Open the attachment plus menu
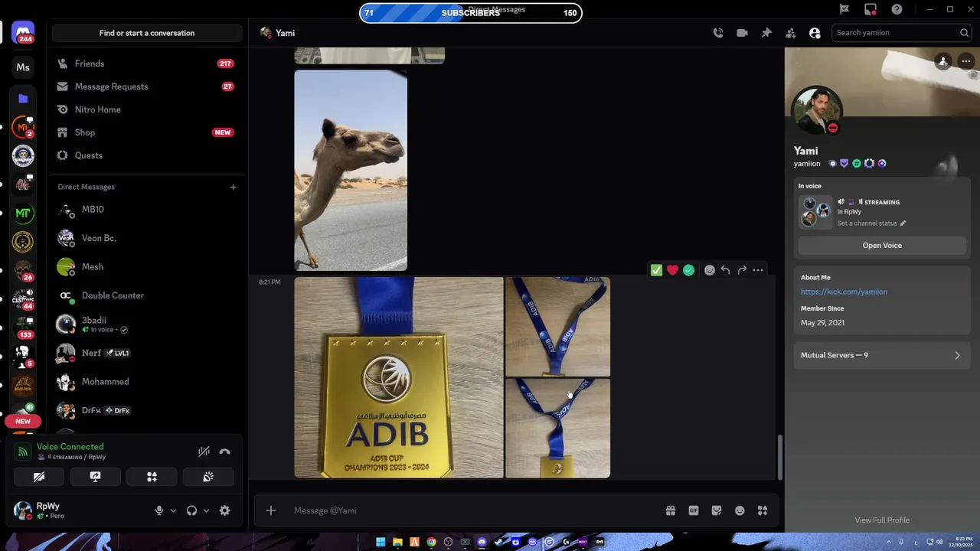The height and width of the screenshot is (551, 980). 271,510
